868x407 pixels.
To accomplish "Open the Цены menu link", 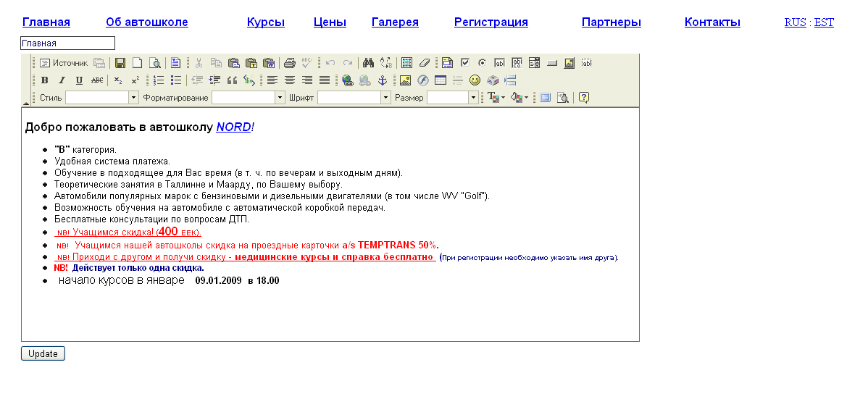I will click(330, 22).
